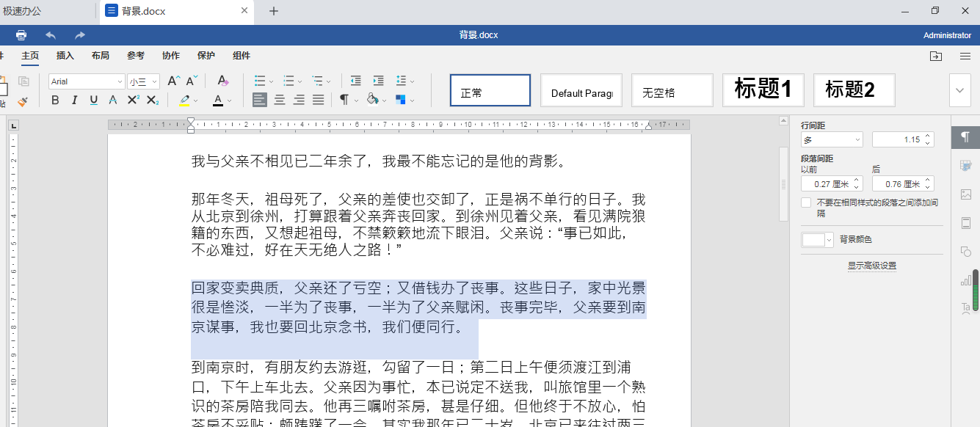The height and width of the screenshot is (427, 980).
Task: Open the 参考 tab
Action: (x=136, y=56)
